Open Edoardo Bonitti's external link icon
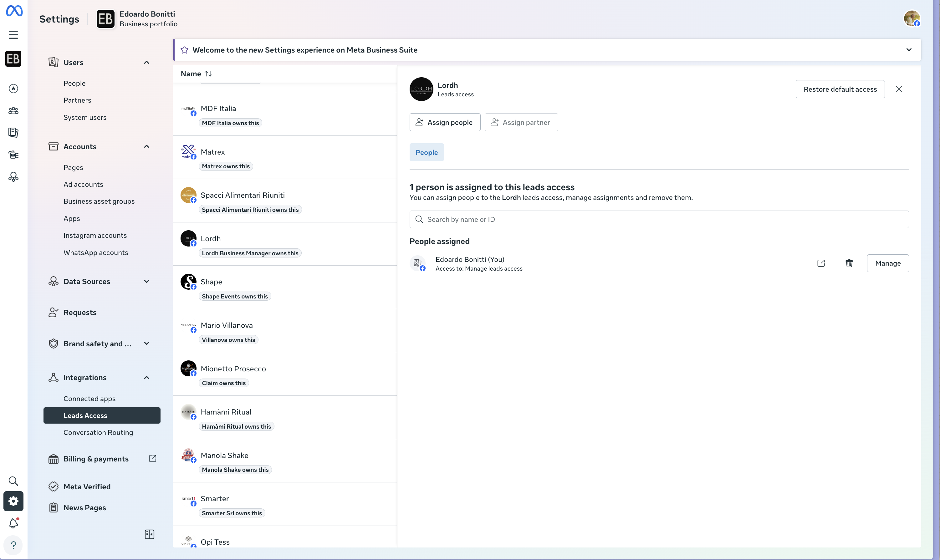Image resolution: width=940 pixels, height=560 pixels. [x=821, y=263]
